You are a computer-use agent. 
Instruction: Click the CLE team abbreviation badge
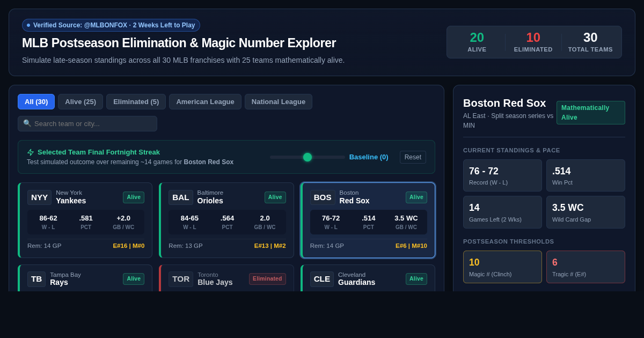pyautogui.click(x=322, y=279)
